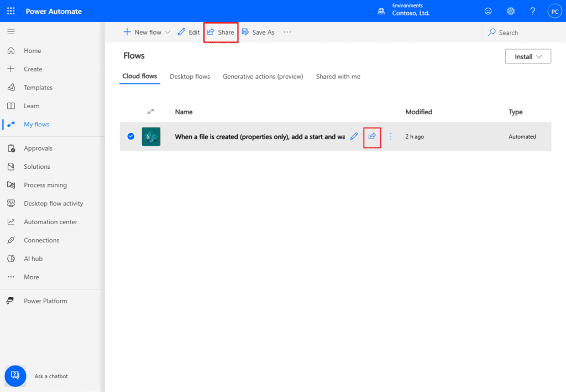Screen dimensions: 566x392
Task: Click the feedback smiley icon
Action: point(488,11)
